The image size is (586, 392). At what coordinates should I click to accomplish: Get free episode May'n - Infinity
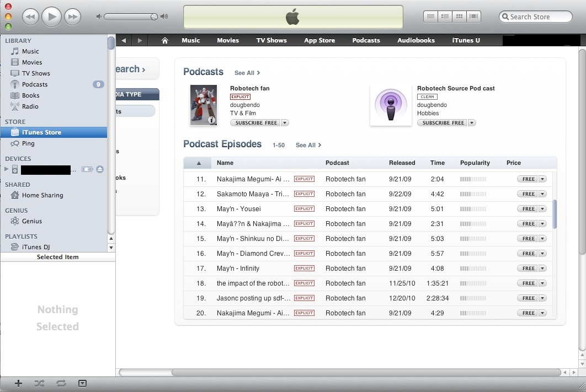point(528,269)
